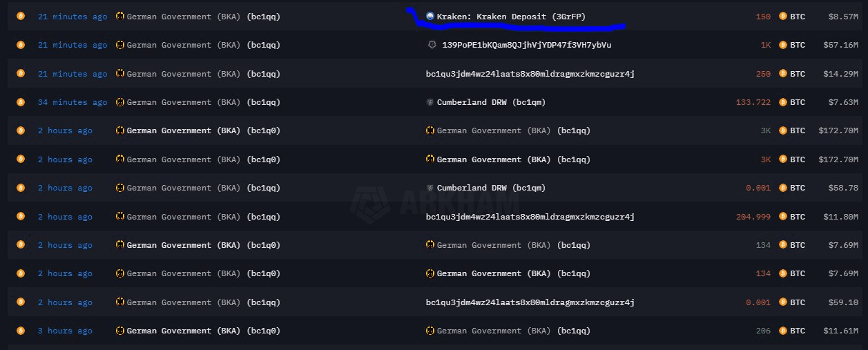The image size is (868, 350).
Task: Click the Bitcoin chain icon in the $14.29M row
Action: pos(21,73)
